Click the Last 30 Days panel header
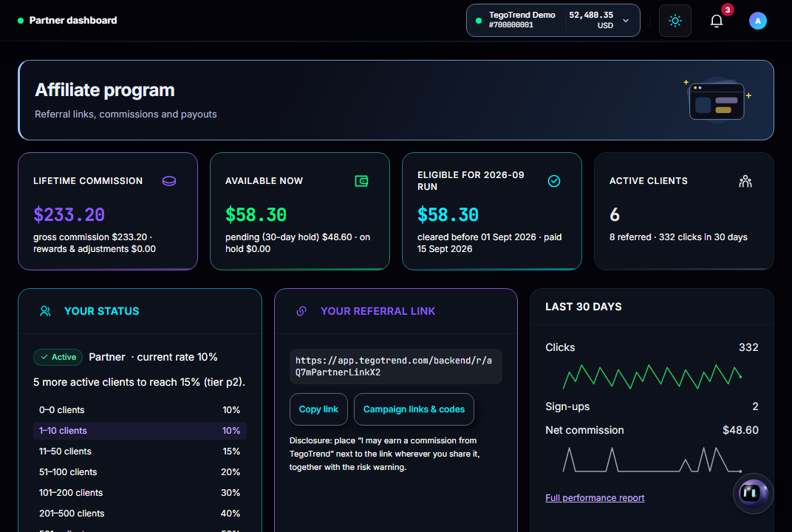Viewport: 792px width, 532px height. (x=584, y=307)
